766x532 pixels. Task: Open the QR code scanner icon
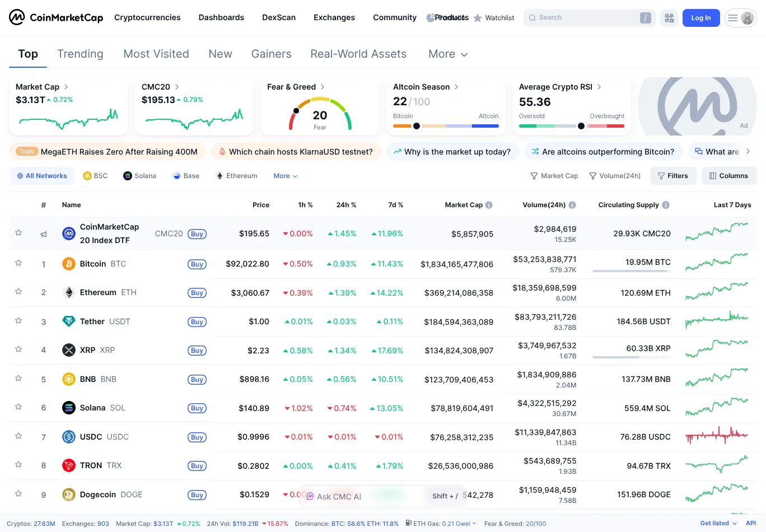(669, 18)
